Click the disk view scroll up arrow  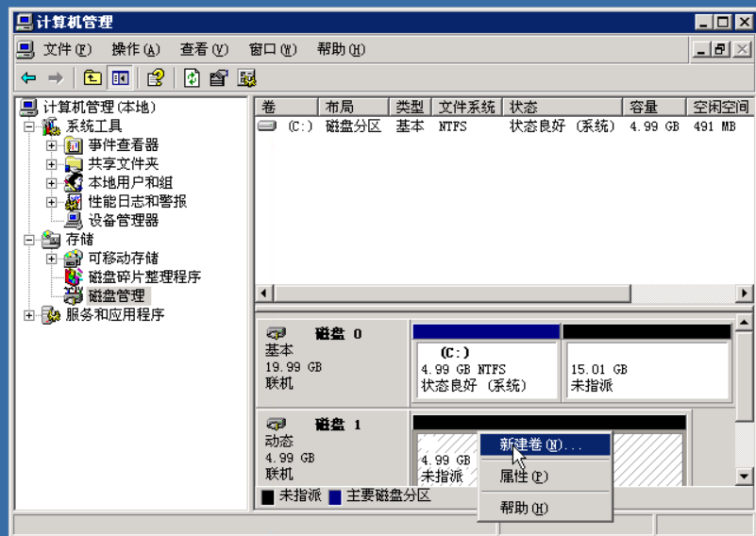[x=744, y=322]
